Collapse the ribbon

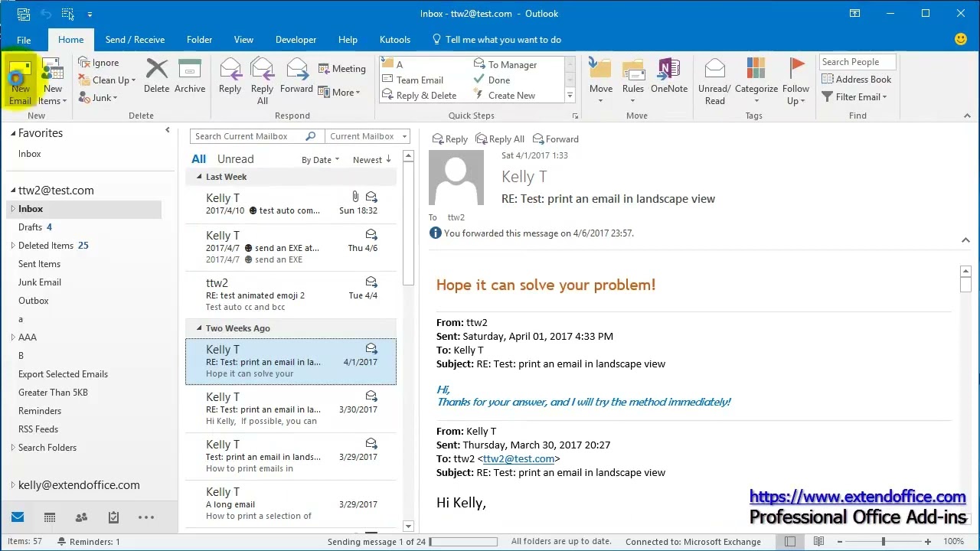tap(968, 116)
